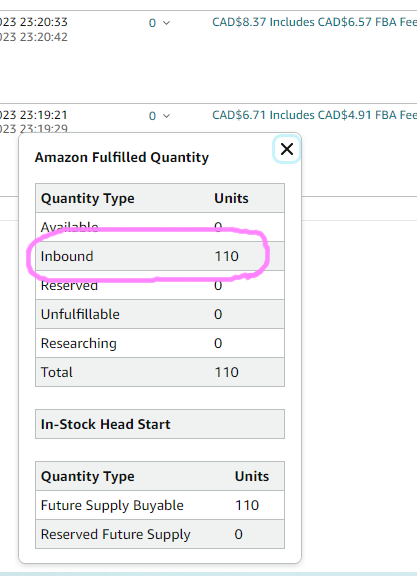Select the Inbound quantity row
417x576 pixels.
[x=160, y=256]
